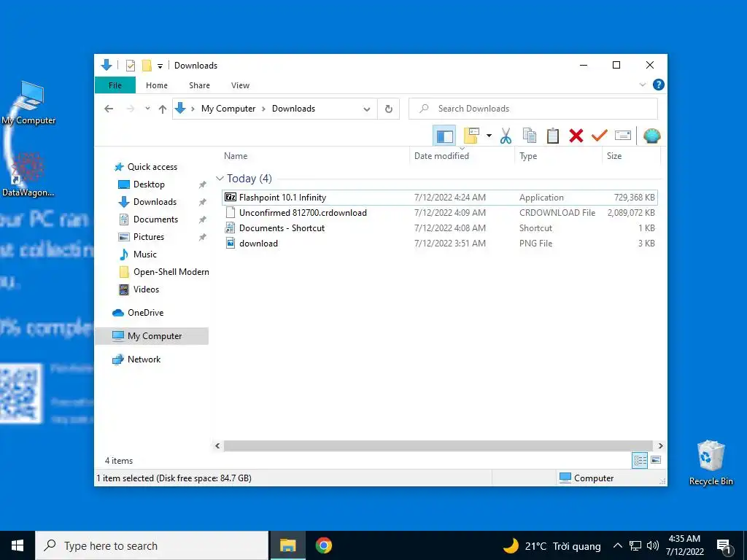Image resolution: width=747 pixels, height=560 pixels.
Task: Sort by the Name column header
Action: (314, 156)
